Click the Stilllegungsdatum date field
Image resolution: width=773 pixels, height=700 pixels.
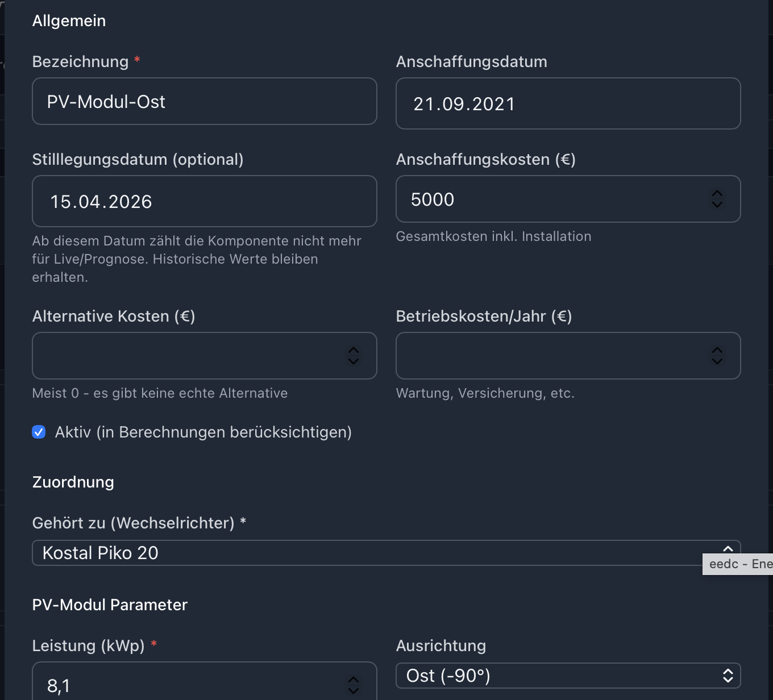point(204,202)
